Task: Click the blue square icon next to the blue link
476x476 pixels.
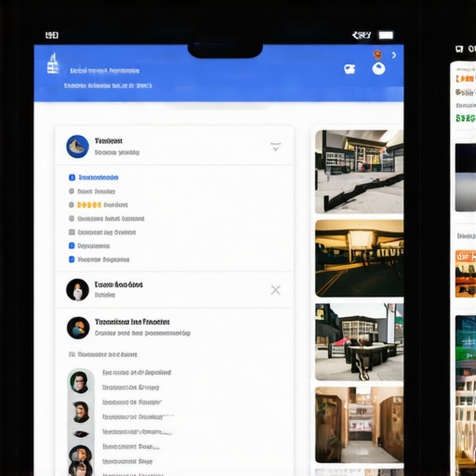Action: pos(72,178)
